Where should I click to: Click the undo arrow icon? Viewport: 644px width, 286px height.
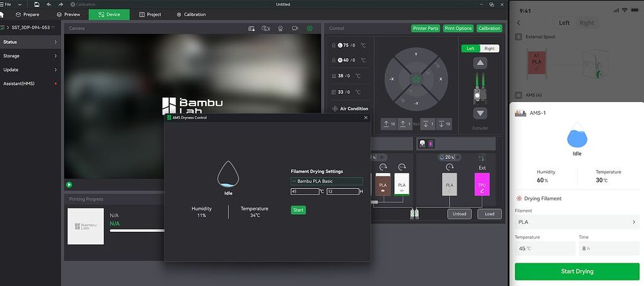(x=49, y=4)
